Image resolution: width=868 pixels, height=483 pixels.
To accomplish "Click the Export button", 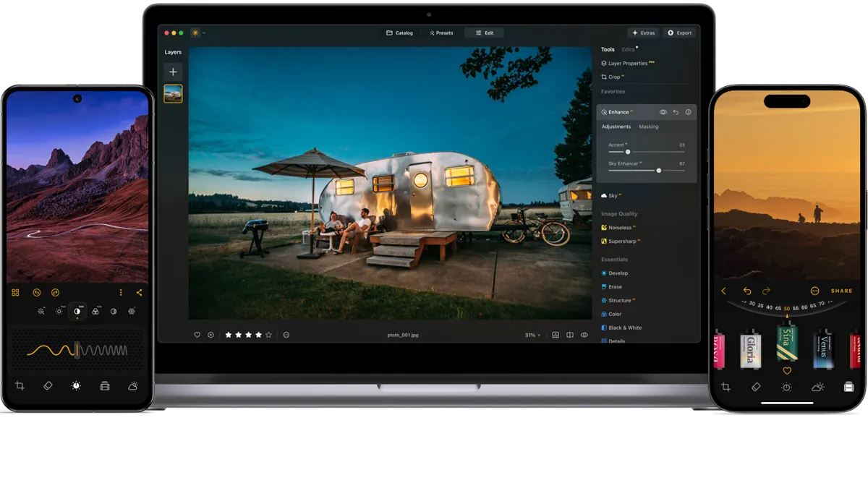I will [679, 33].
